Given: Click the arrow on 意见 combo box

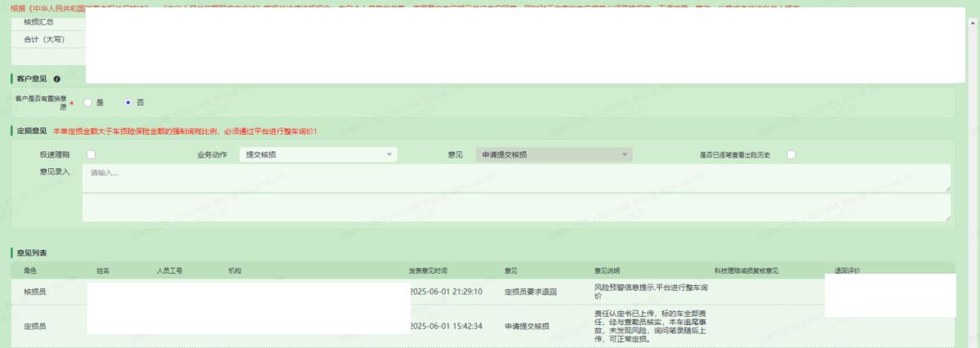Looking at the screenshot, I should (625, 154).
